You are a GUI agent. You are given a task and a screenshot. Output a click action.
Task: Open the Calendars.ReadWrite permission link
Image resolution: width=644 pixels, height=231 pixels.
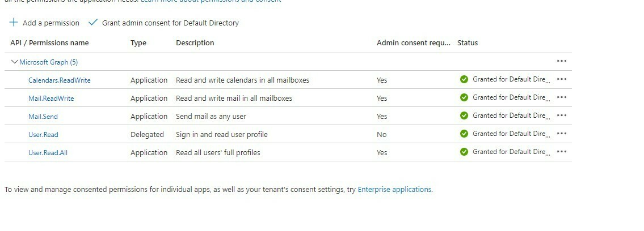coord(60,80)
